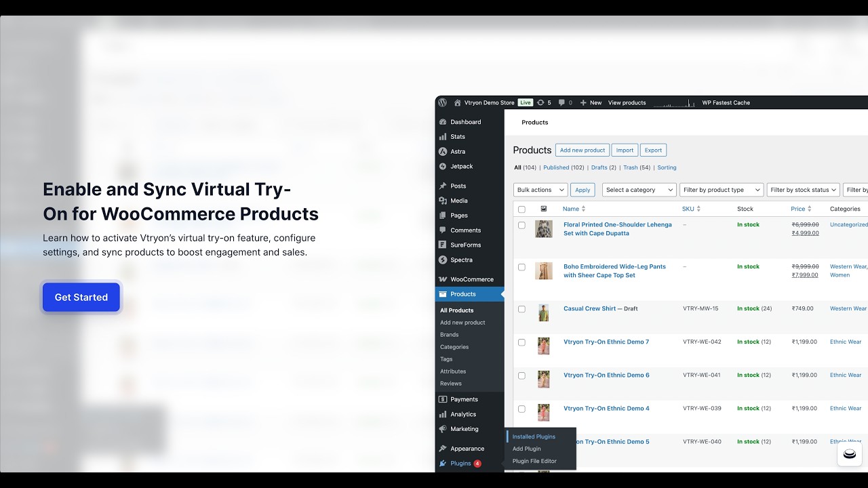Click the Astra logo icon in sidebar
The image size is (868, 488).
tap(443, 152)
